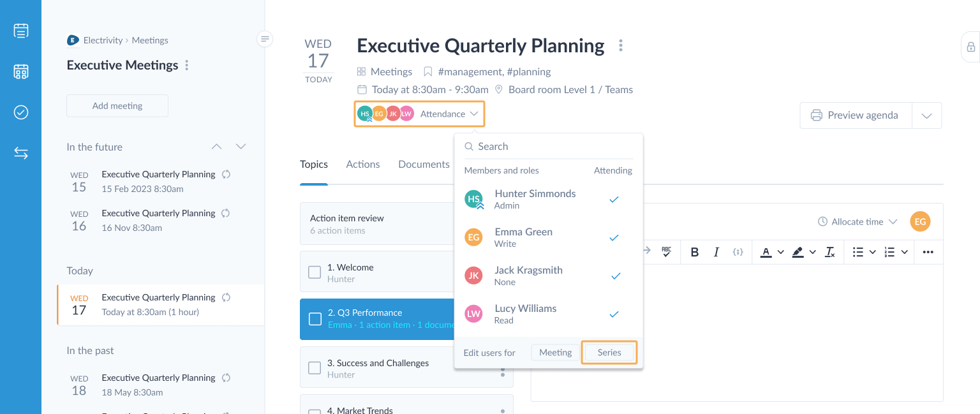Screen dimensions: 980x414
Task: Expand the Allocate time dropdown
Action: click(857, 222)
